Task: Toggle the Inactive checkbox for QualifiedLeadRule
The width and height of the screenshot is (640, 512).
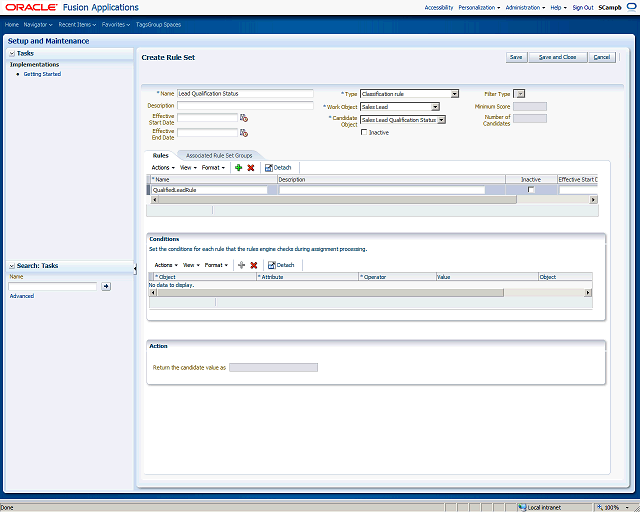Action: (x=531, y=189)
